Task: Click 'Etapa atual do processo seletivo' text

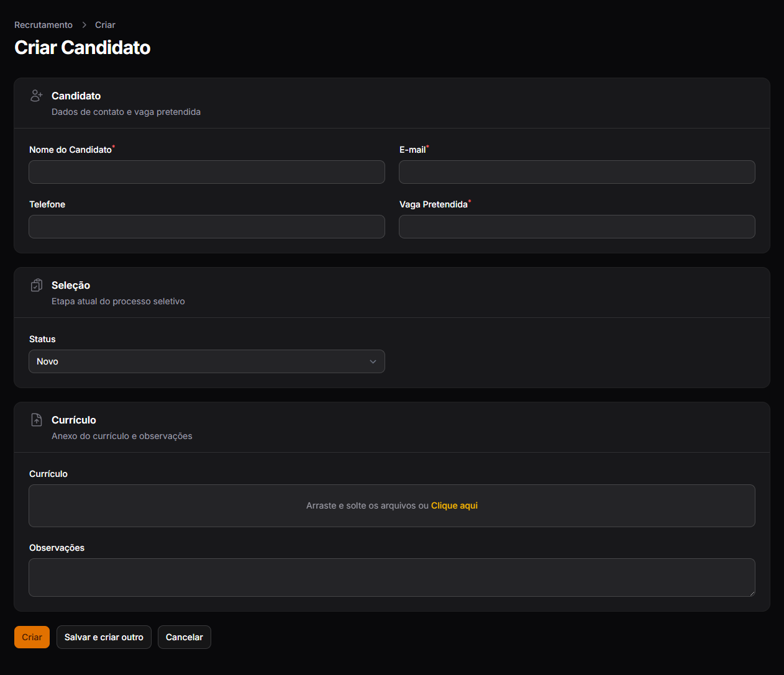Action: [118, 301]
